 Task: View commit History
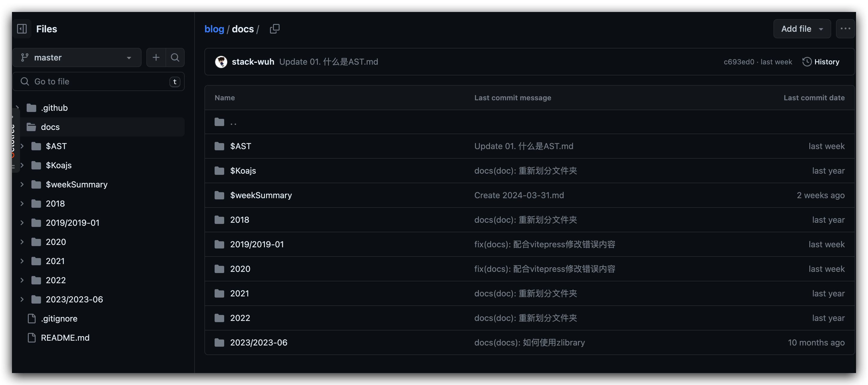click(x=821, y=62)
